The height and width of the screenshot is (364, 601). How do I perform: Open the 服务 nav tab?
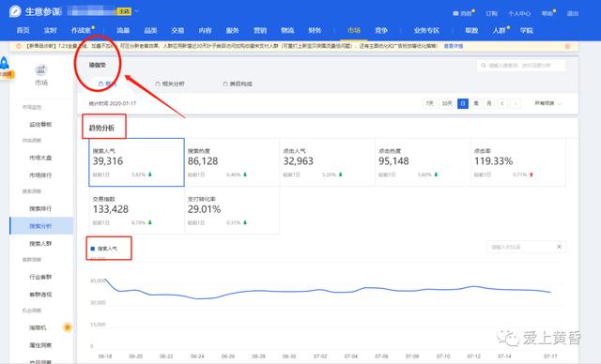[x=232, y=30]
